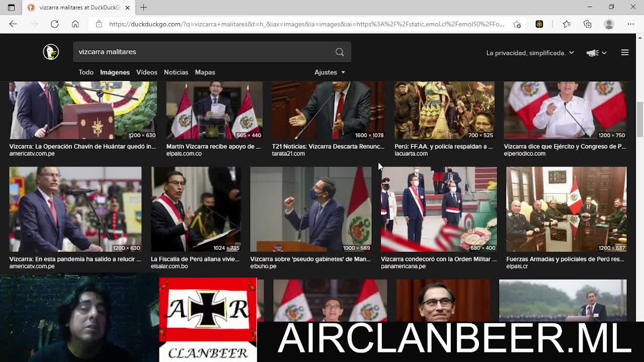Click the page vertical scrollbar thumb
Image resolution: width=644 pixels, height=362 pixels.
click(640, 118)
